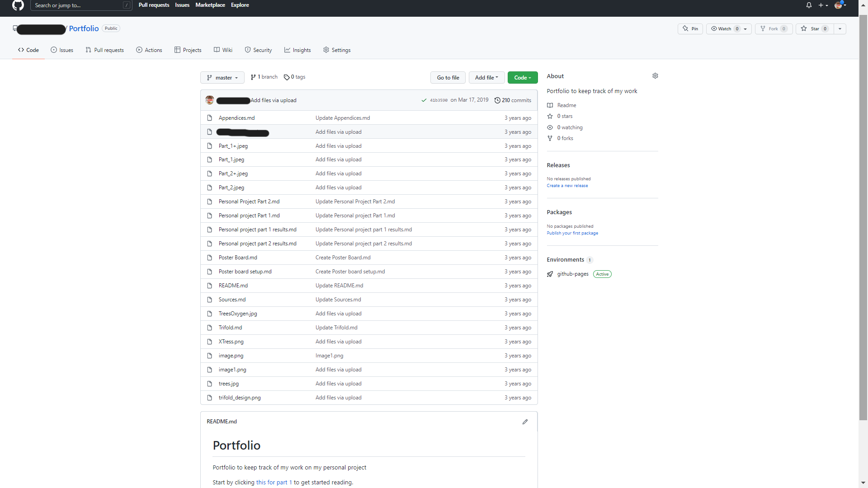This screenshot has width=868, height=488.
Task: Click the GitHub logo in the header
Action: [18, 6]
